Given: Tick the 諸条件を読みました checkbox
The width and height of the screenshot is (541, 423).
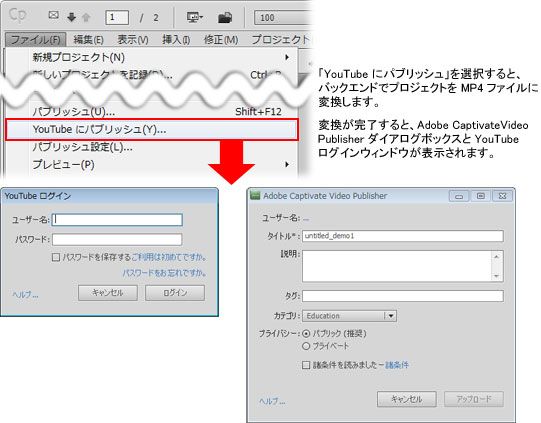Looking at the screenshot, I should [x=306, y=365].
